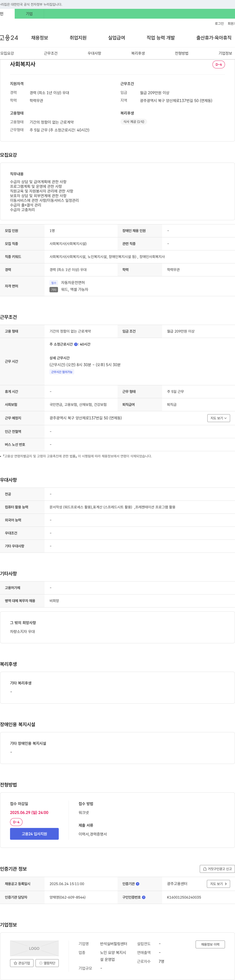The height and width of the screenshot is (980, 235).
Task: Jump to the 기업정보 section tab
Action: pyautogui.click(x=225, y=53)
